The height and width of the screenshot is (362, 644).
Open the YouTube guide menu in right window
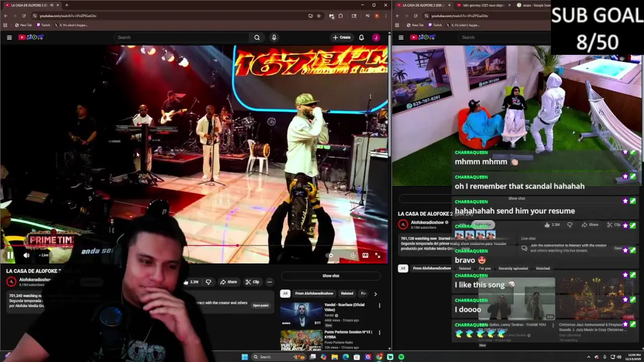[x=401, y=37]
